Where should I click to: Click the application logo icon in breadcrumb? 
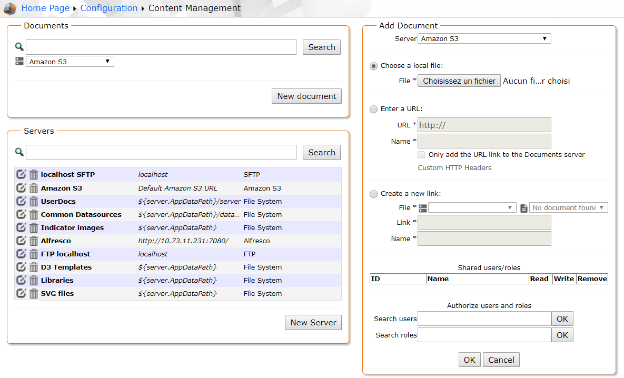[10, 8]
